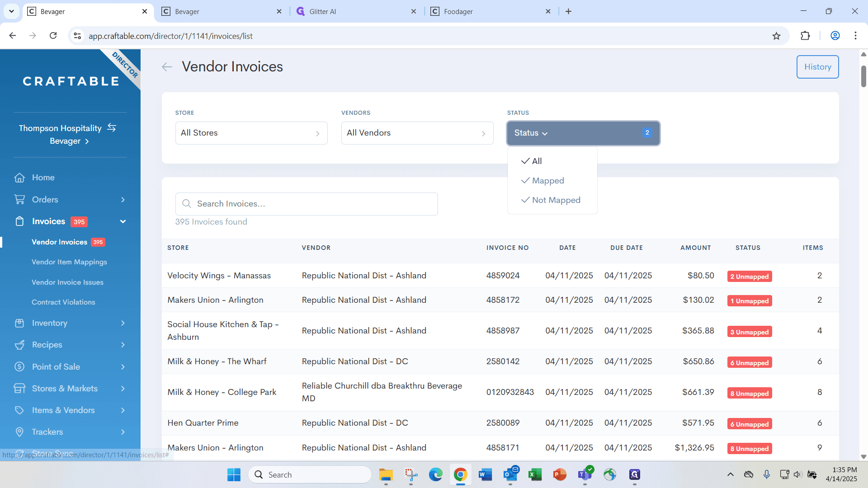Reload the page
The image size is (868, 488).
[53, 36]
